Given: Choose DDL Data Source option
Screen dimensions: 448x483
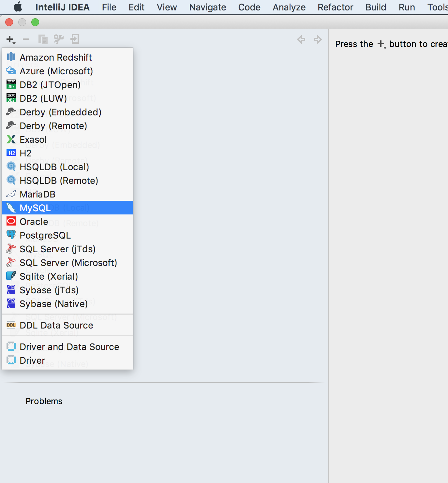Looking at the screenshot, I should click(67, 325).
